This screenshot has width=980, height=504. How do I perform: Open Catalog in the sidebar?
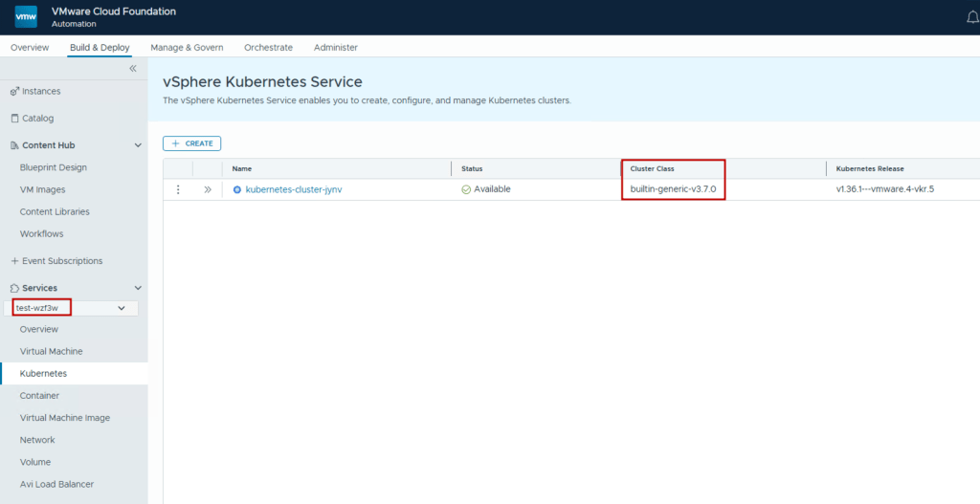pos(38,118)
